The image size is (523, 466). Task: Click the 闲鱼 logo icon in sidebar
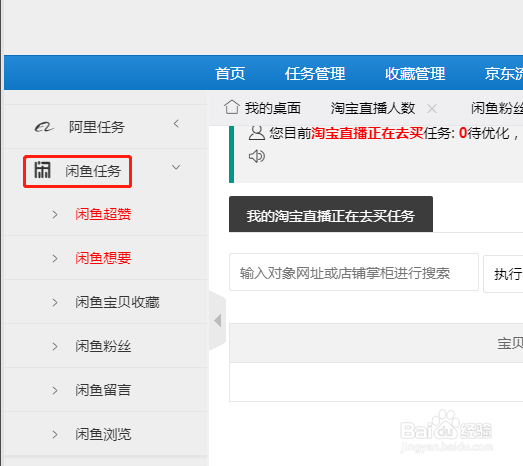[43, 170]
